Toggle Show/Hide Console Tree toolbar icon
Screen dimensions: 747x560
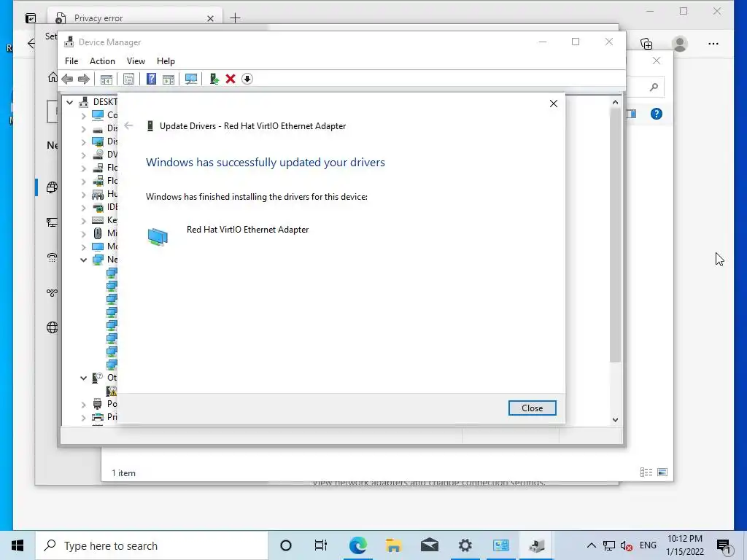pyautogui.click(x=107, y=79)
